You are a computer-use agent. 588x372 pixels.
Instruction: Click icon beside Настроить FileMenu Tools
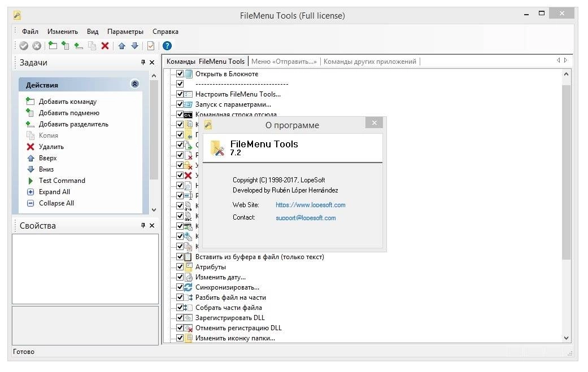[x=189, y=94]
